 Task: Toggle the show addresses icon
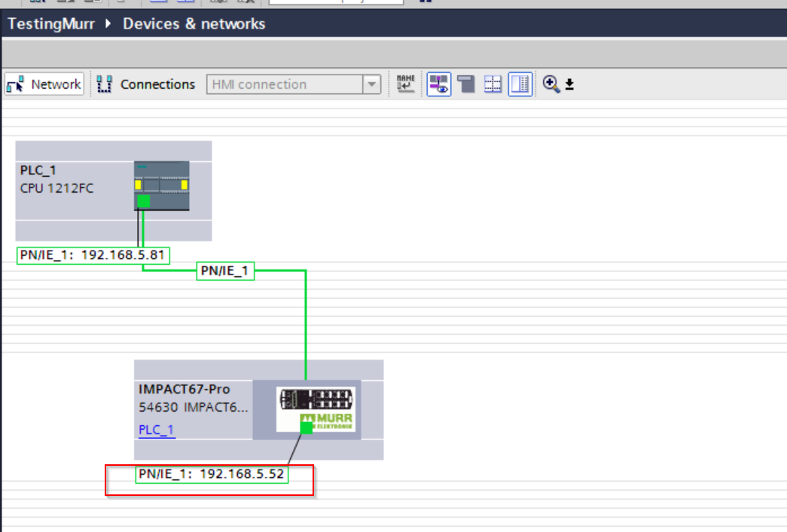click(x=438, y=84)
